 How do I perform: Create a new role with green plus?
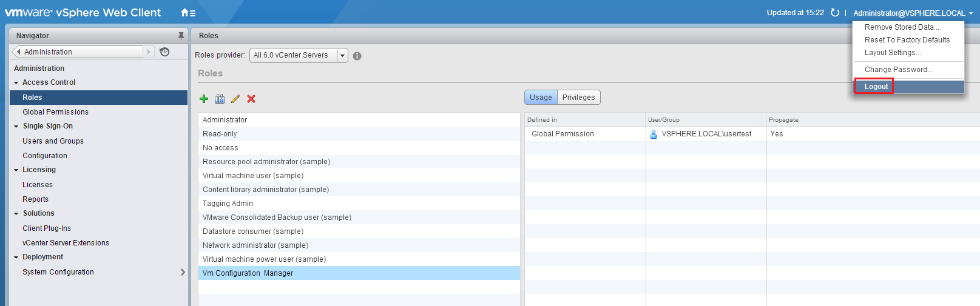point(204,99)
